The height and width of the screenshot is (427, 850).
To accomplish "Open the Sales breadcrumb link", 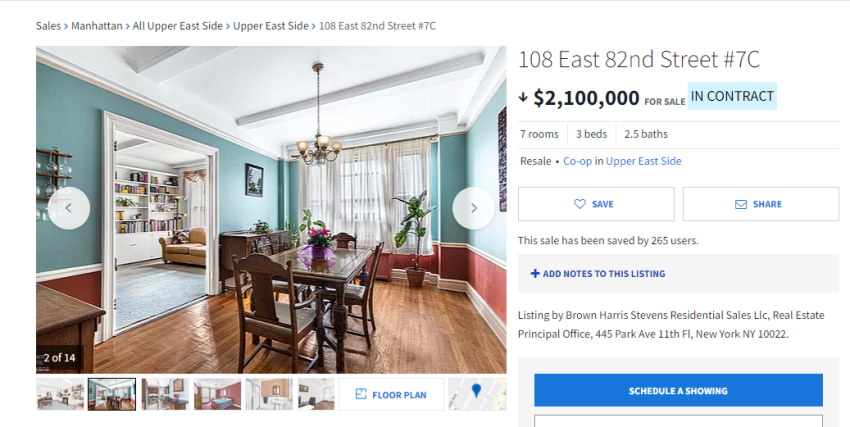I will tap(48, 26).
